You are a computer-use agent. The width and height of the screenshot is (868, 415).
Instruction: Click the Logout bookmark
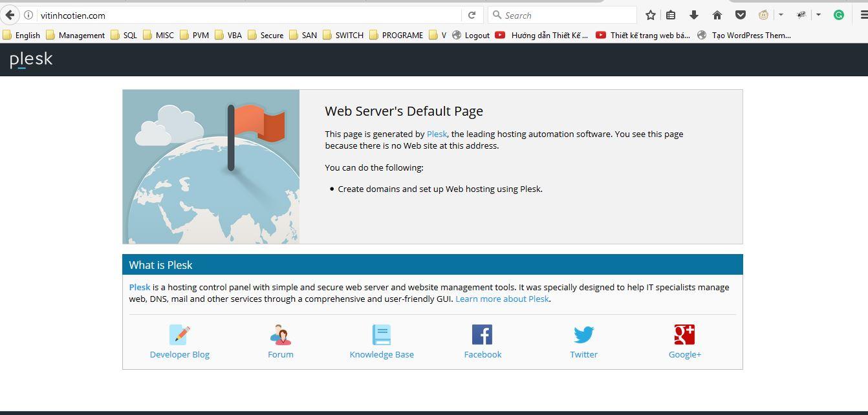(x=471, y=35)
